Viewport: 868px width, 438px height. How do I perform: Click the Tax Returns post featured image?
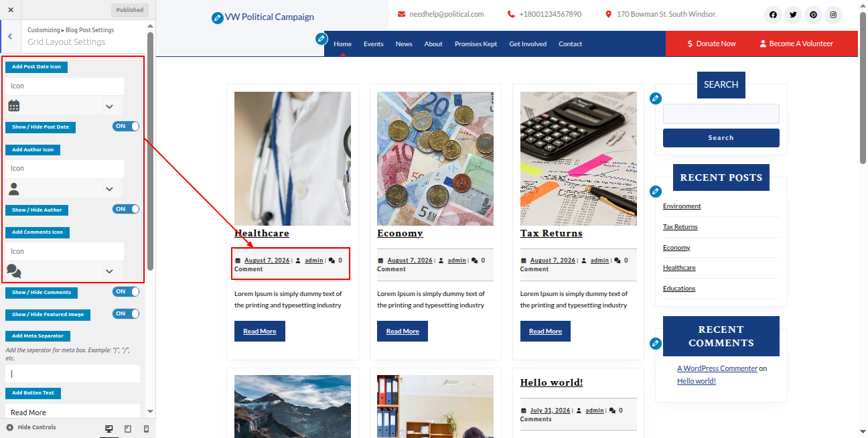(579, 159)
